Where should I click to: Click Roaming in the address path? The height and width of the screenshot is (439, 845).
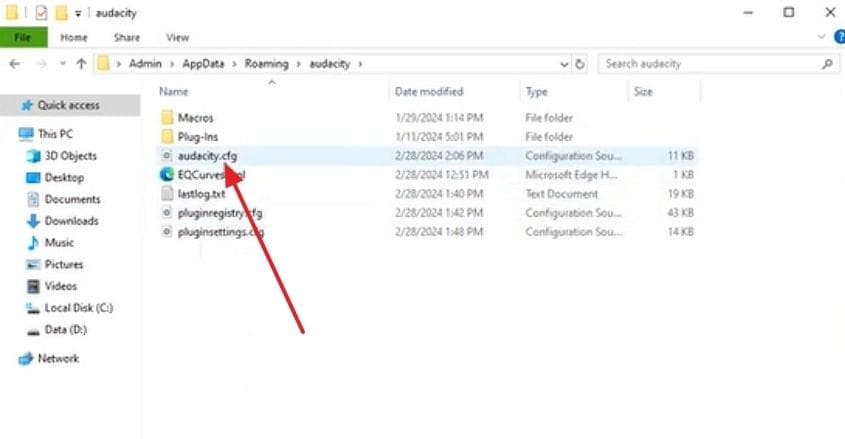[266, 64]
